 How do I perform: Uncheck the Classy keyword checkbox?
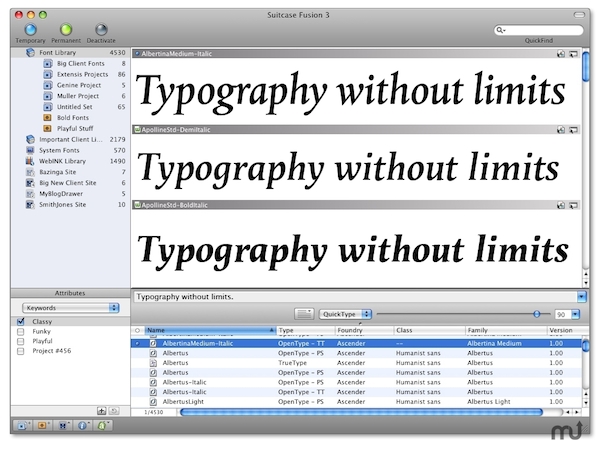click(x=21, y=322)
